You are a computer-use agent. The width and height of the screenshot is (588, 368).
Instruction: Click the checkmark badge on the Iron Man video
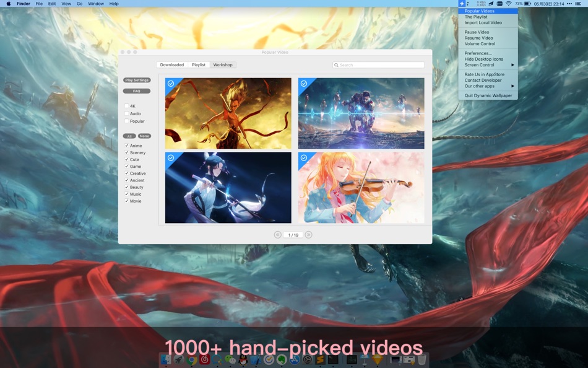tap(304, 84)
